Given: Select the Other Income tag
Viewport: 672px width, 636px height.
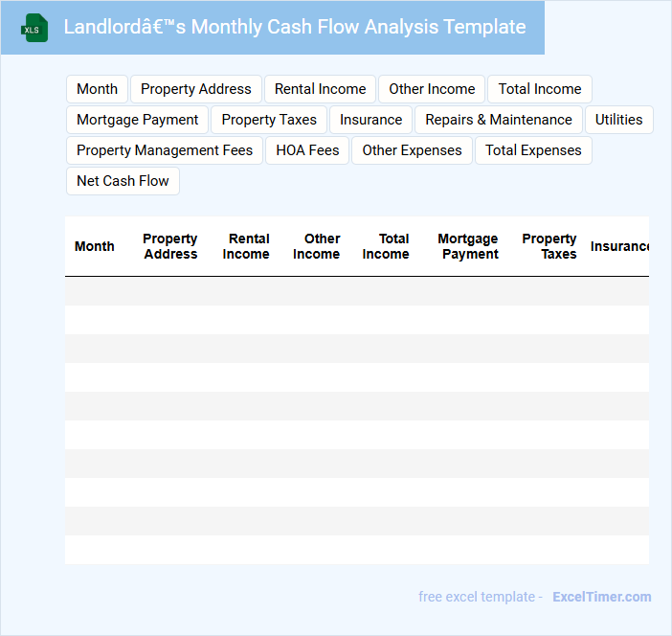Looking at the screenshot, I should (432, 89).
